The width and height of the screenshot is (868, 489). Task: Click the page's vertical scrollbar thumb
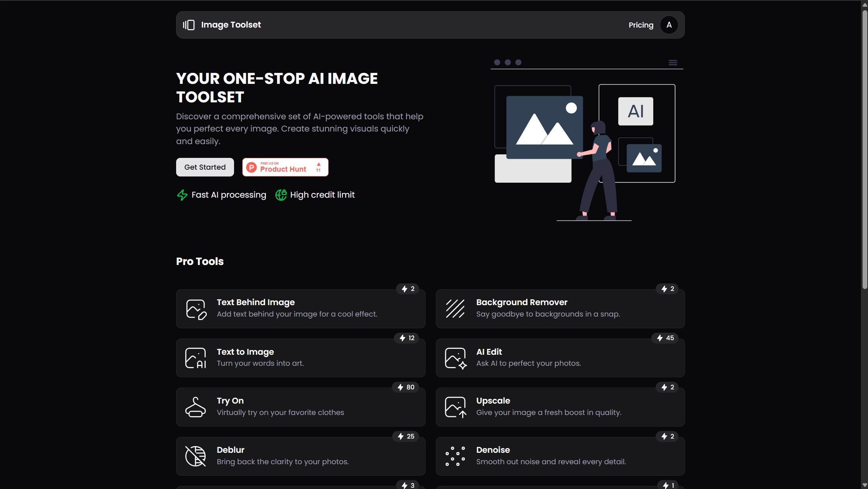click(x=864, y=150)
